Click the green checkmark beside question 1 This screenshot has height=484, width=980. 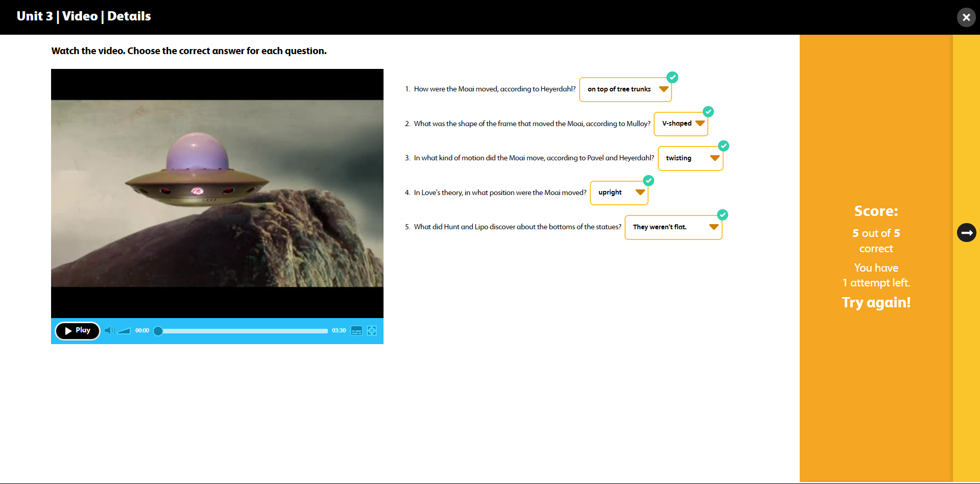[672, 77]
